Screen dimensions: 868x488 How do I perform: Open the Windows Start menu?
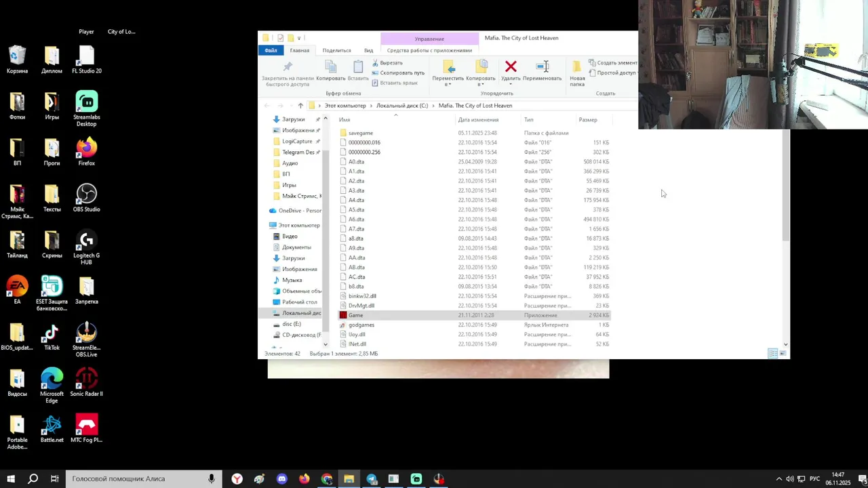(x=10, y=479)
